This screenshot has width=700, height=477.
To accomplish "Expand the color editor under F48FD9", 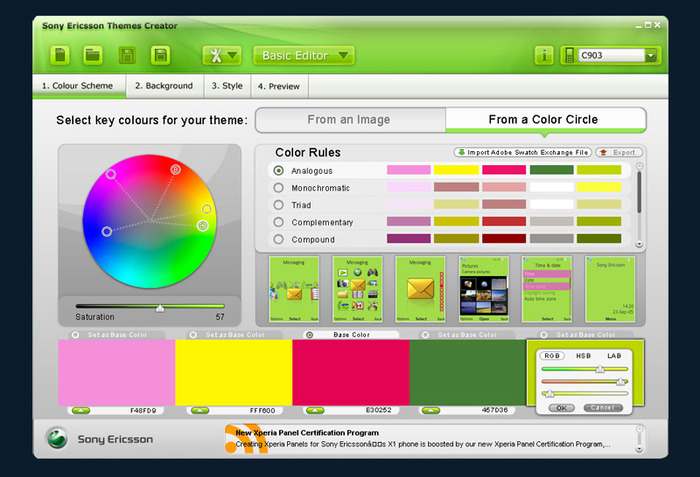I will pos(81,410).
